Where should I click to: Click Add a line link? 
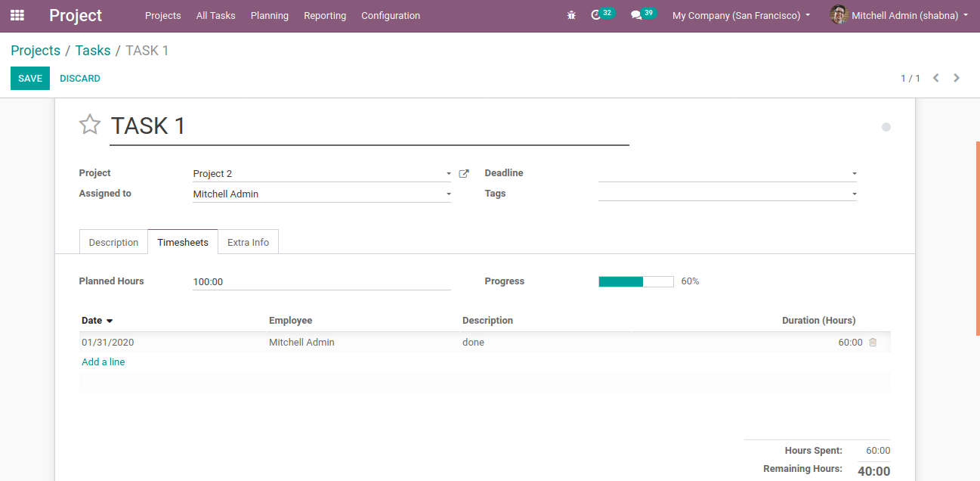(x=104, y=362)
